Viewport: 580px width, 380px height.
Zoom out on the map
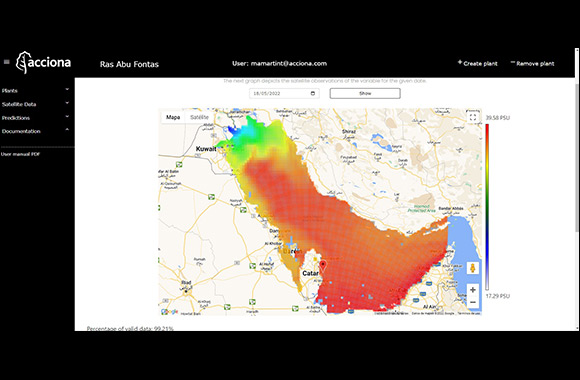pyautogui.click(x=473, y=303)
